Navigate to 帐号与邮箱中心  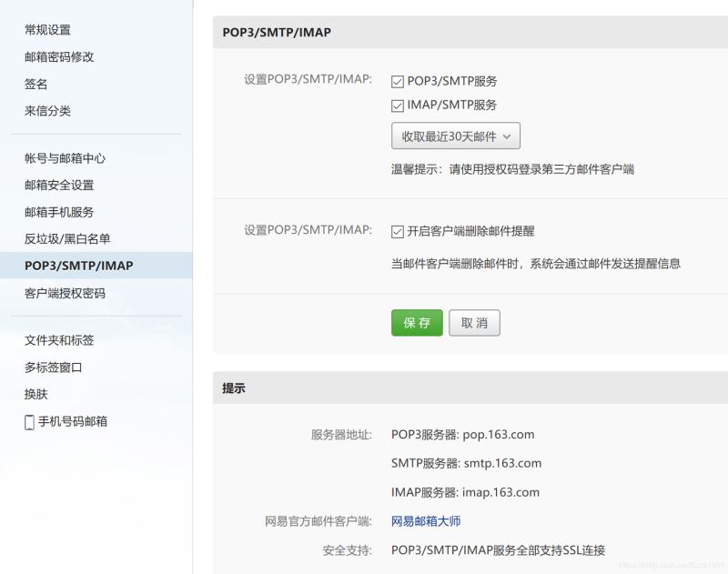pyautogui.click(x=65, y=158)
